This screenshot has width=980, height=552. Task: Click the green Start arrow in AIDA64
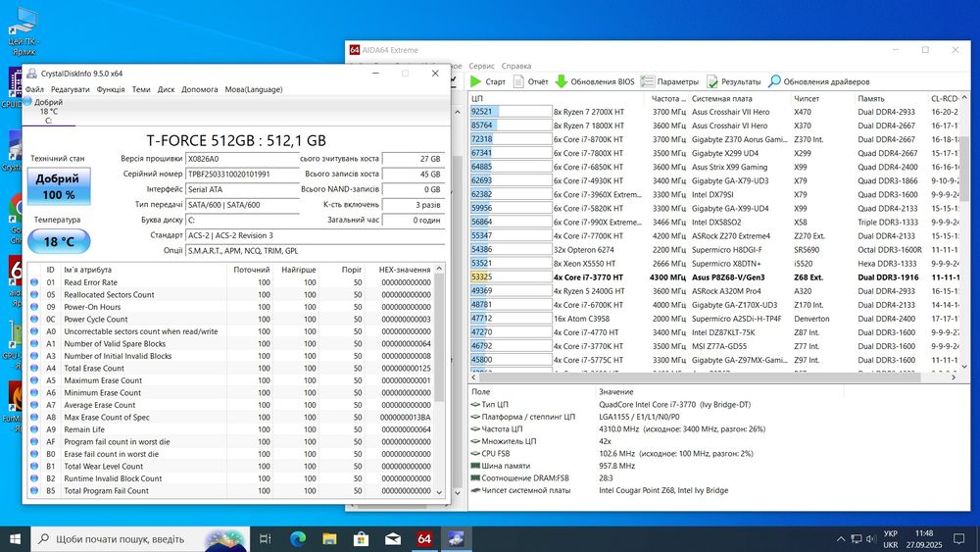coord(476,81)
